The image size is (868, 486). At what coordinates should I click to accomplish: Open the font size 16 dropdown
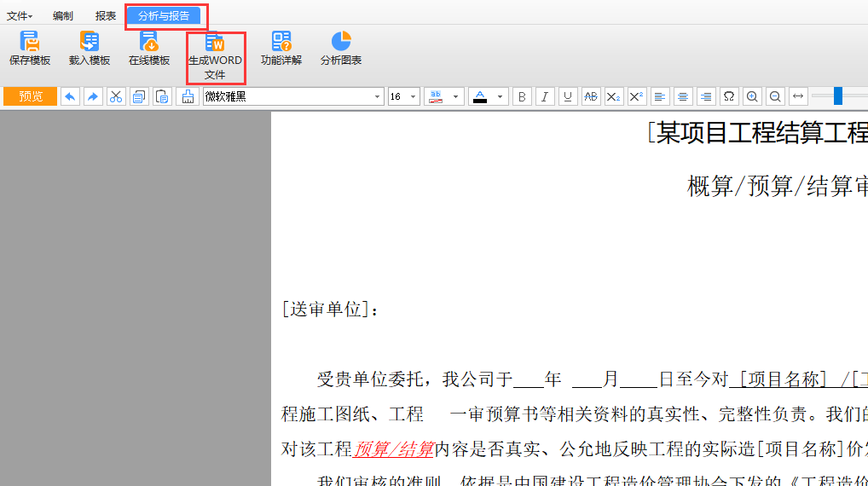(x=414, y=96)
